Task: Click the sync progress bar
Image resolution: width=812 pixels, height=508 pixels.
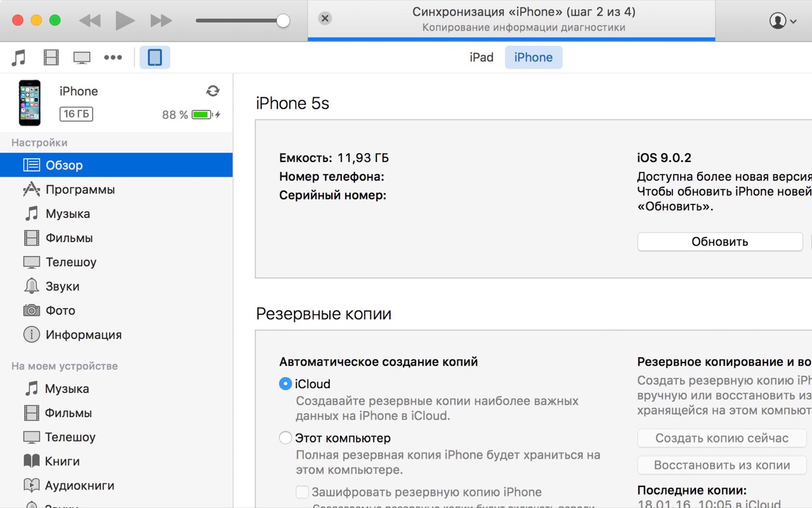Action: pyautogui.click(x=511, y=39)
